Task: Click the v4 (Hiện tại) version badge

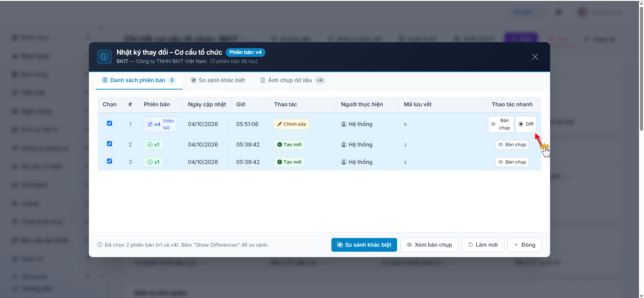Action: 161,124
